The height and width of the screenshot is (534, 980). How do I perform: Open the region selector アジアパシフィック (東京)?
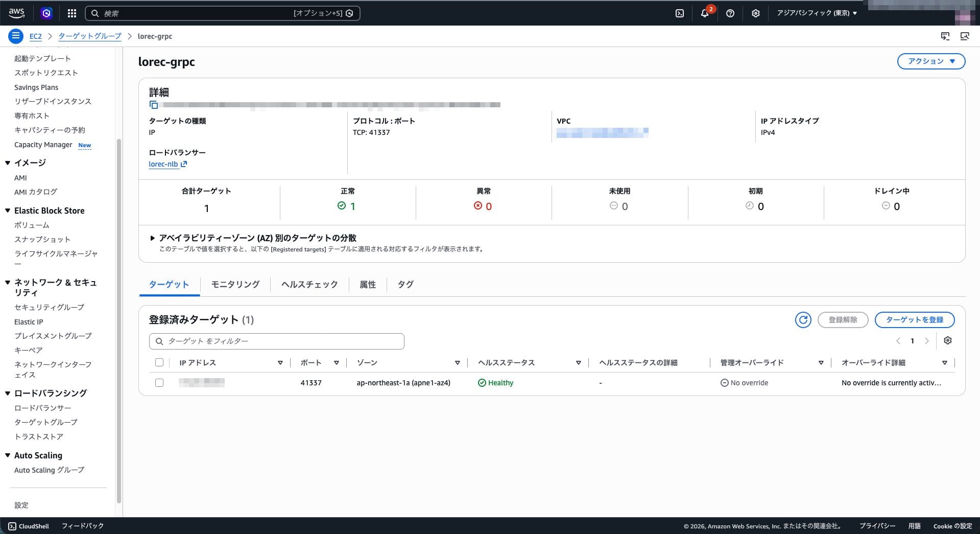tap(817, 13)
